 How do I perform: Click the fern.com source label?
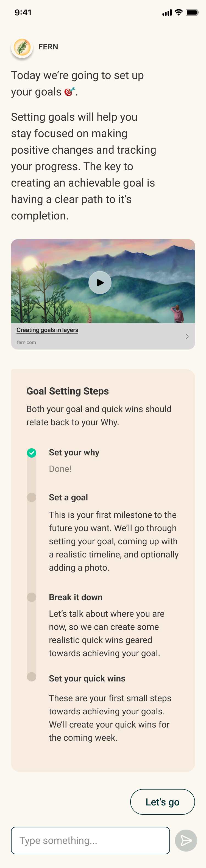(26, 342)
